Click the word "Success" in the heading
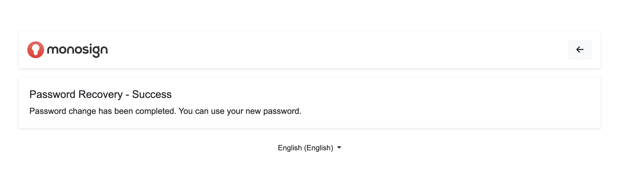 click(x=152, y=95)
